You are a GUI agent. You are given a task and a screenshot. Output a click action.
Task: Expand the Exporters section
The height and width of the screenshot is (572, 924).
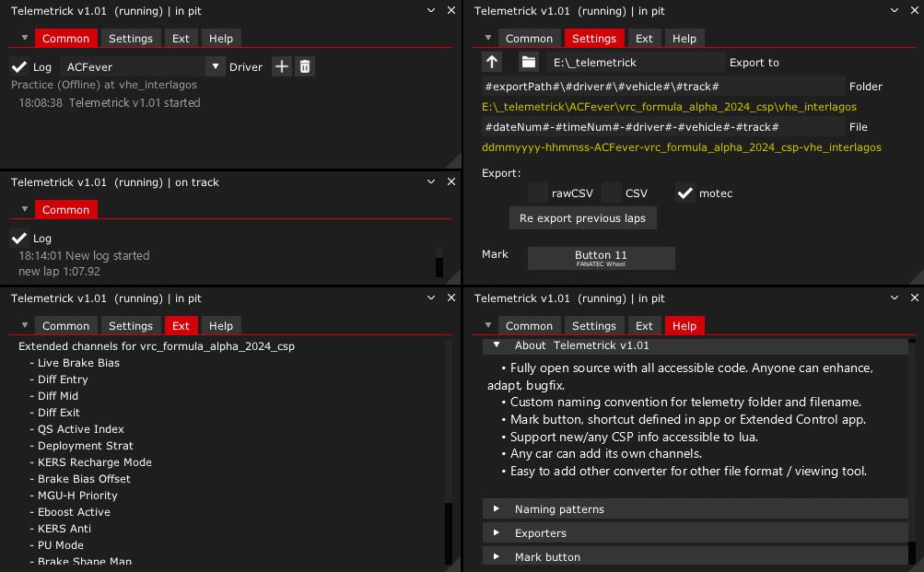[x=695, y=533]
